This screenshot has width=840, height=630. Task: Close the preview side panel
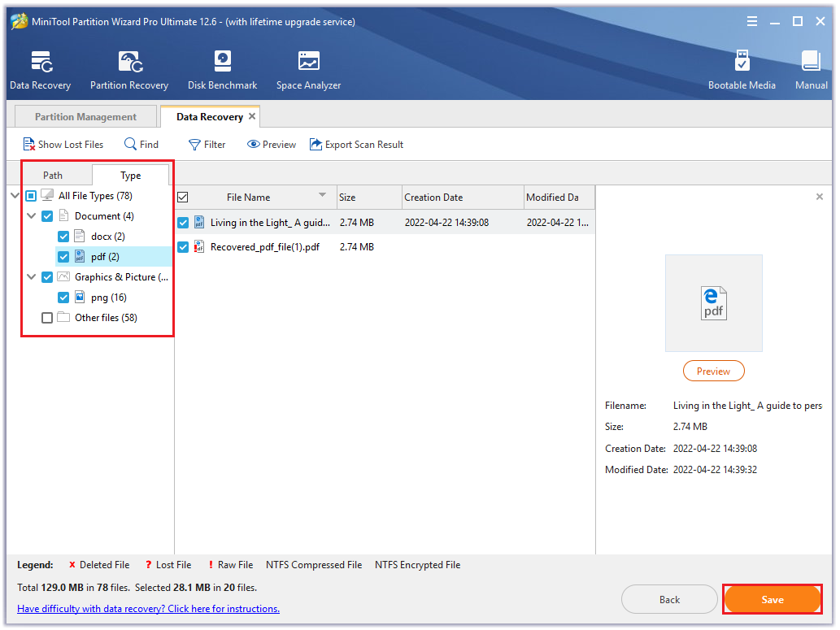tap(819, 197)
